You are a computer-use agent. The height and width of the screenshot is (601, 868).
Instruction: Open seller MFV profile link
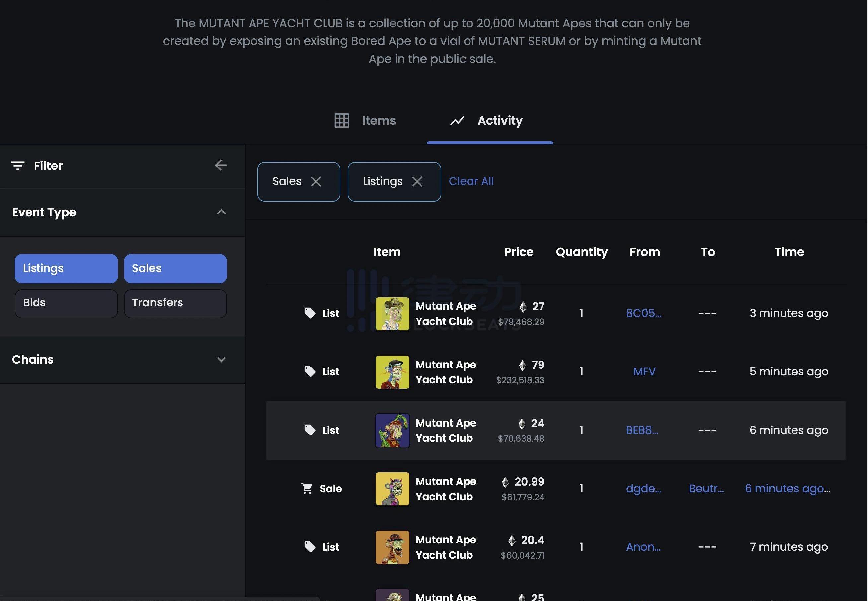(644, 372)
